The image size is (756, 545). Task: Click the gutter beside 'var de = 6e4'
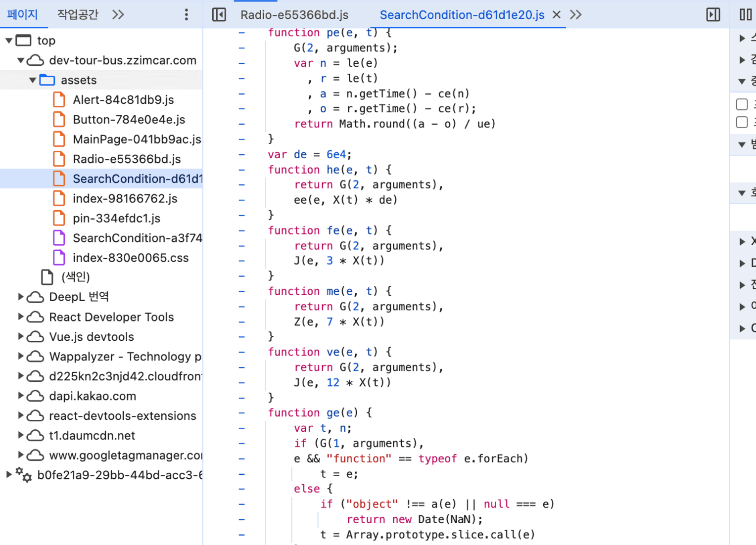(242, 154)
